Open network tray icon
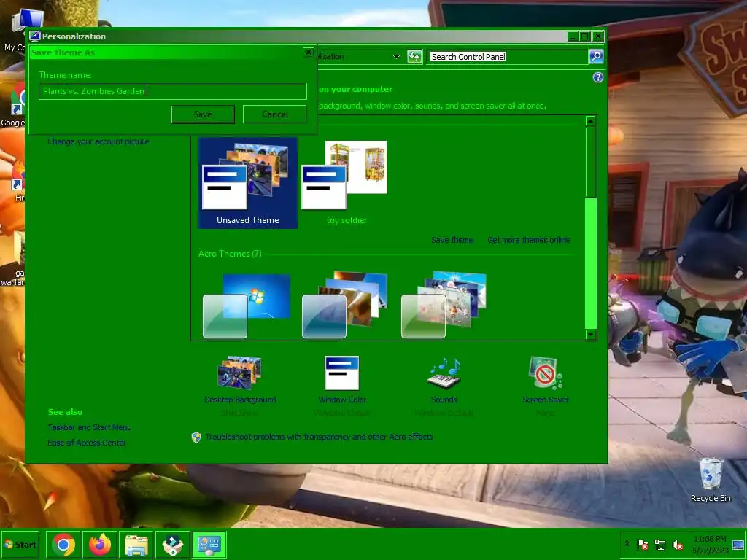Screen dimensions: 747x560 tap(659, 544)
